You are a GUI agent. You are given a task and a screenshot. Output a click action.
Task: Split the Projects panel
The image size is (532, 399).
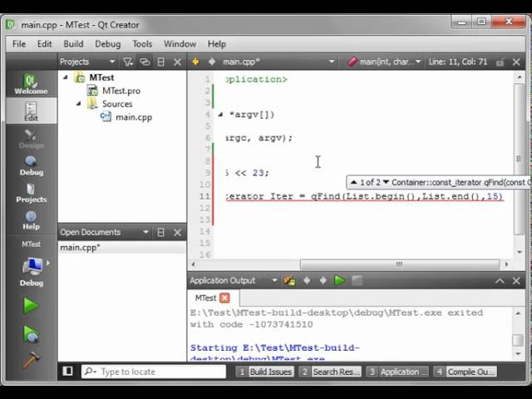pyautogui.click(x=161, y=62)
